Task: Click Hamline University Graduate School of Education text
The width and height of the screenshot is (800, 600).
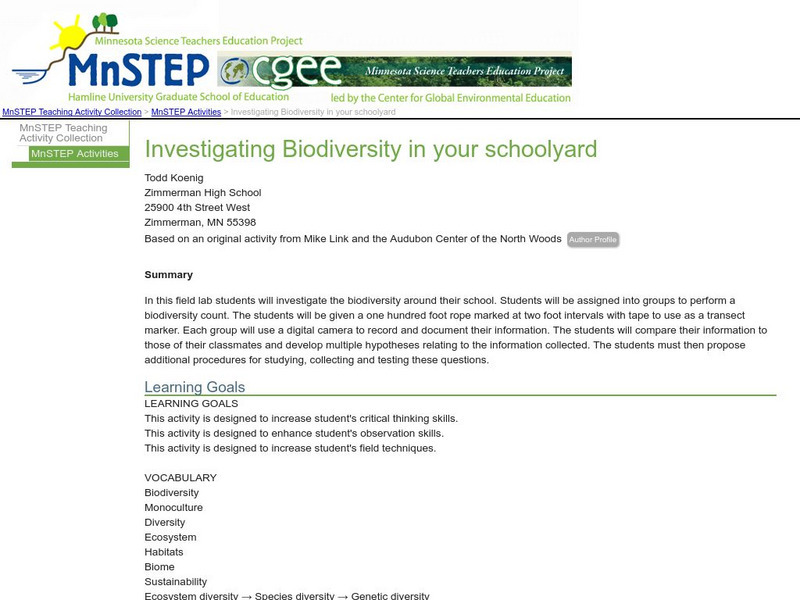Action: [176, 97]
